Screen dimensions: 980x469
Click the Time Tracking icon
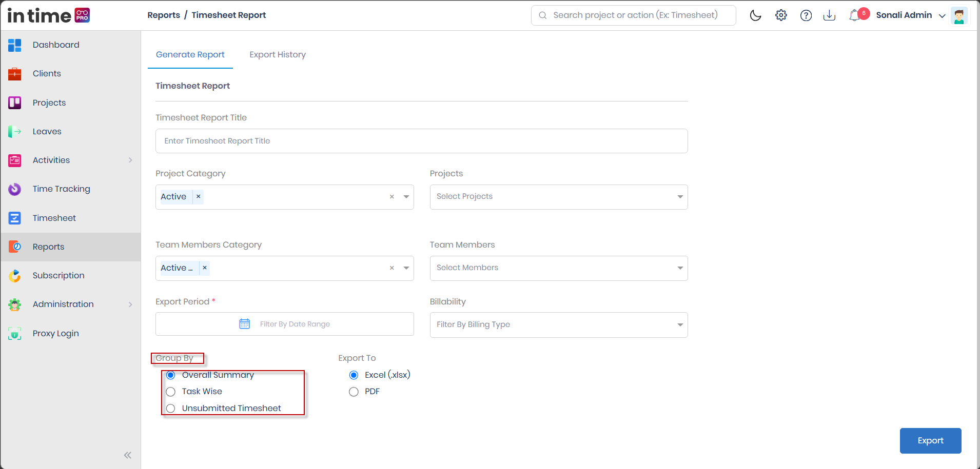coord(15,189)
